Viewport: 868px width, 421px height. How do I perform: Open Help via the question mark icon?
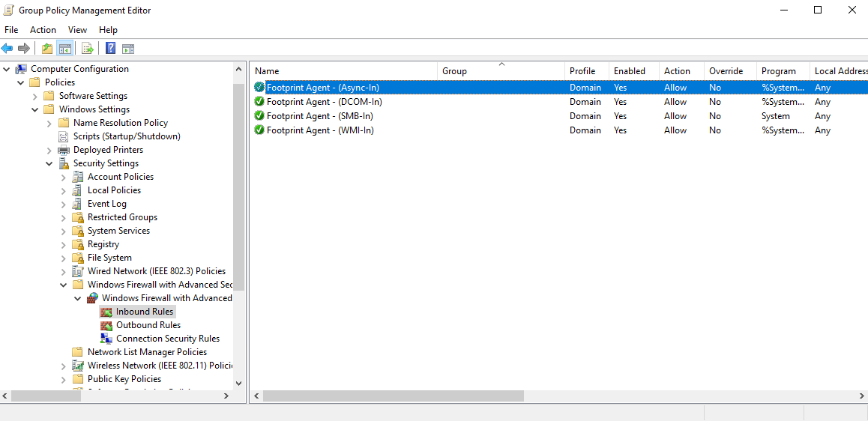tap(111, 49)
